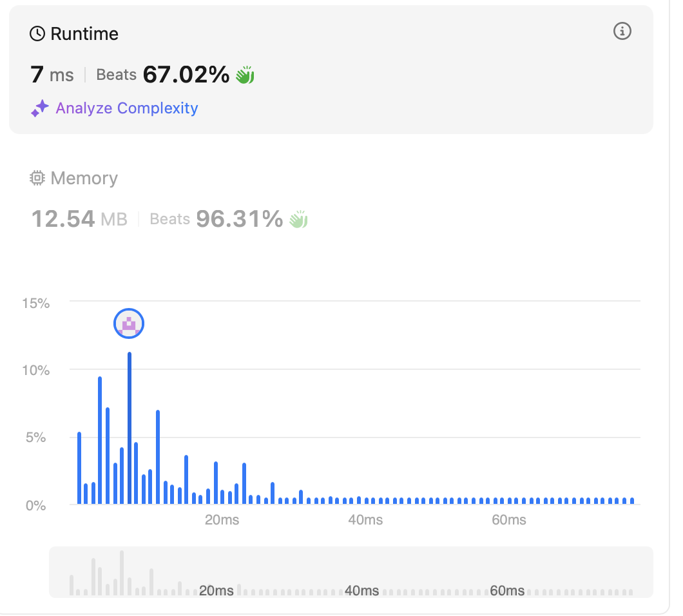Click the 7 ms runtime value

[x=52, y=75]
